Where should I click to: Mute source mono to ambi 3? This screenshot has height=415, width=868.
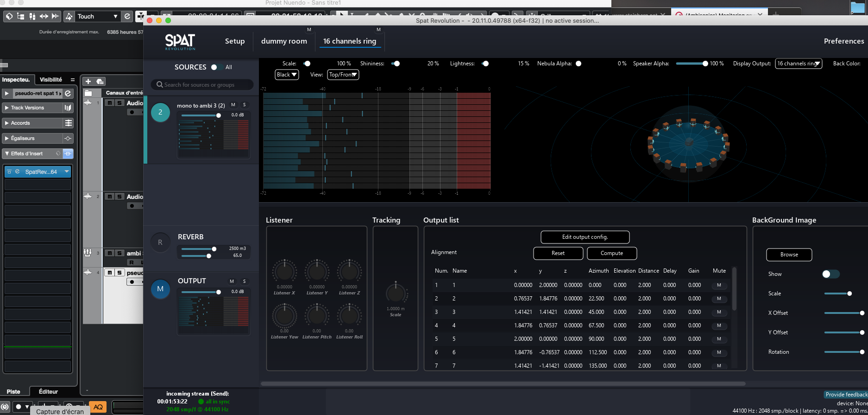(x=233, y=105)
